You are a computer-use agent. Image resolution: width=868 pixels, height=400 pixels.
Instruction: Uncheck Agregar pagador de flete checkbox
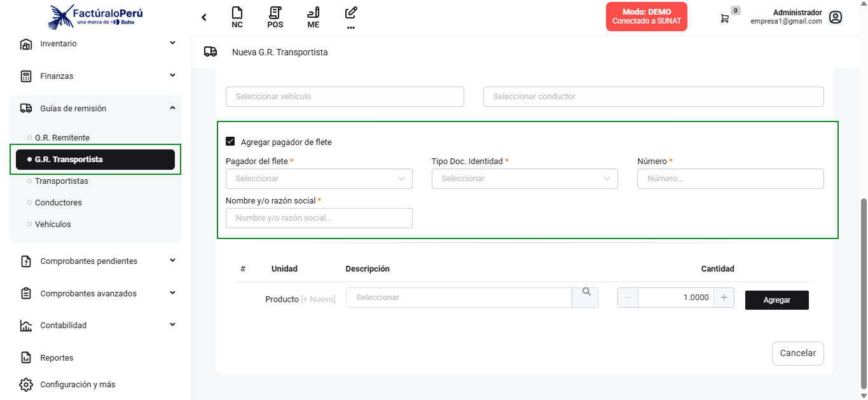(x=230, y=142)
